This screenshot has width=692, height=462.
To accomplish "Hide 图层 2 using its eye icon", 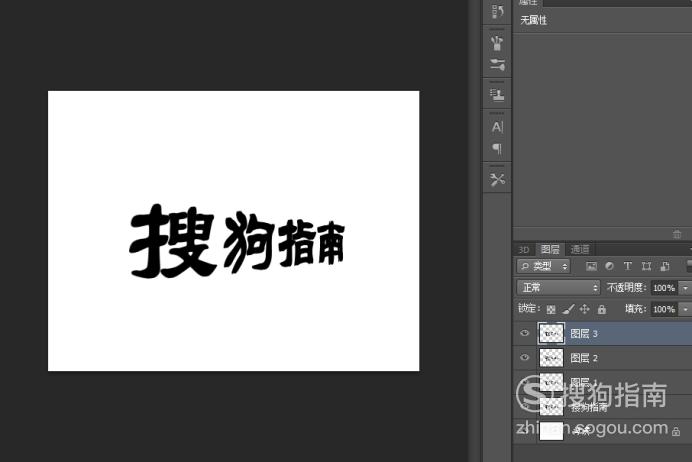I will coord(525,357).
